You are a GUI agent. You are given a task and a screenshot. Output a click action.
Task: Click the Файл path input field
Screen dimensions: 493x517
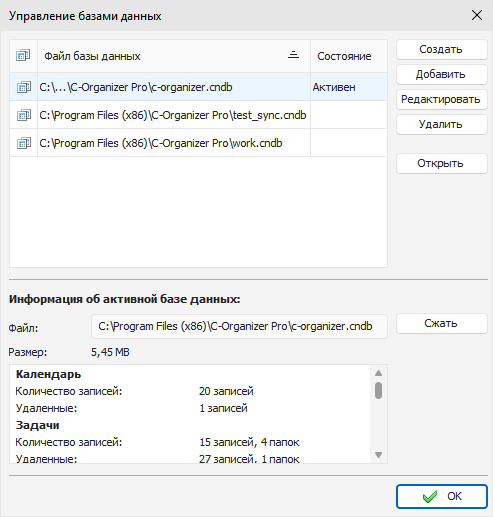pyautogui.click(x=239, y=326)
